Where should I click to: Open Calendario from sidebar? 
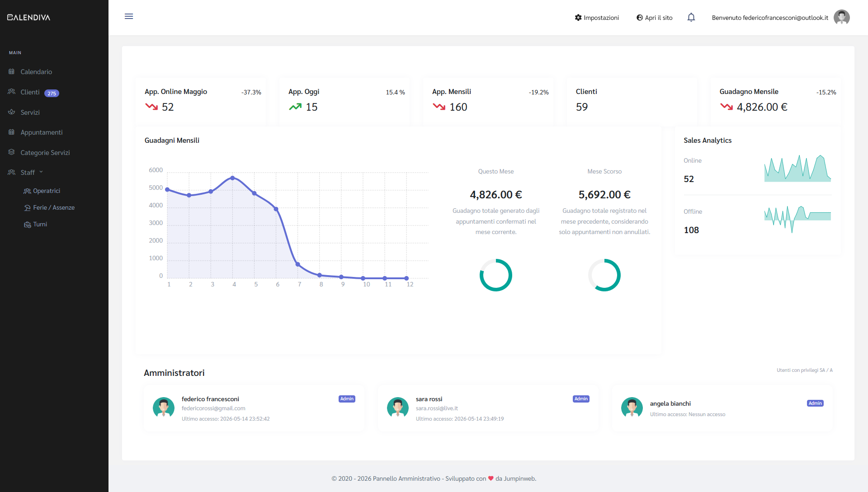36,72
